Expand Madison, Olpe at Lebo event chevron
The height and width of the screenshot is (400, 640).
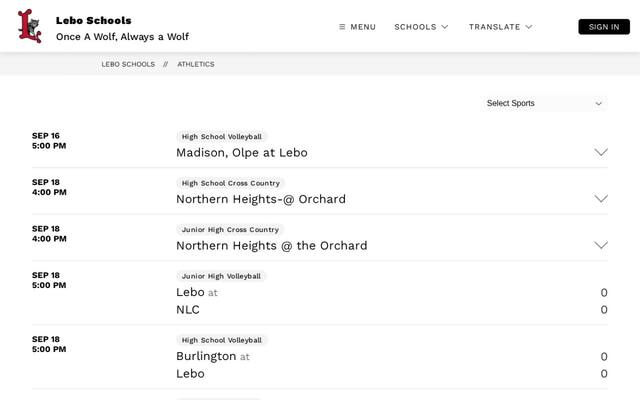(601, 152)
